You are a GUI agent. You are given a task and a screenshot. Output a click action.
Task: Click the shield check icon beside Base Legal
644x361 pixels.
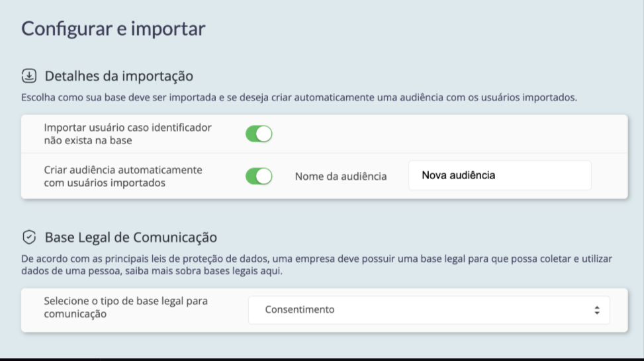coord(29,237)
